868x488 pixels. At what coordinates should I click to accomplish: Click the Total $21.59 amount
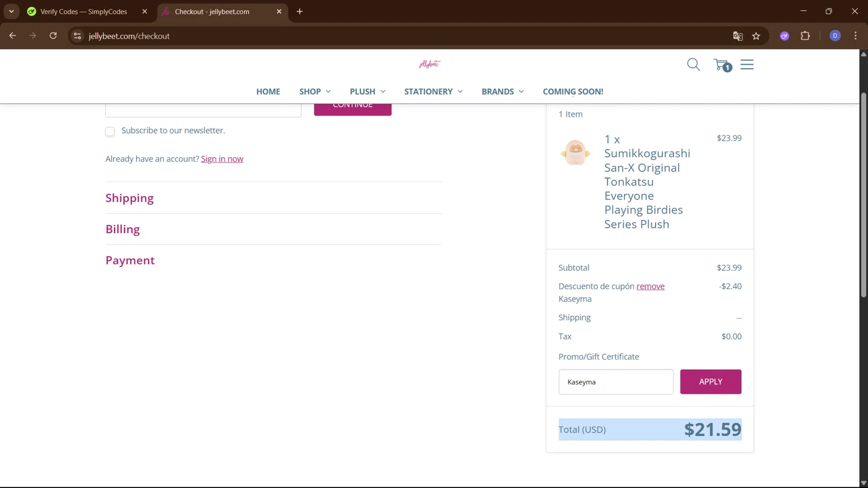tap(712, 429)
